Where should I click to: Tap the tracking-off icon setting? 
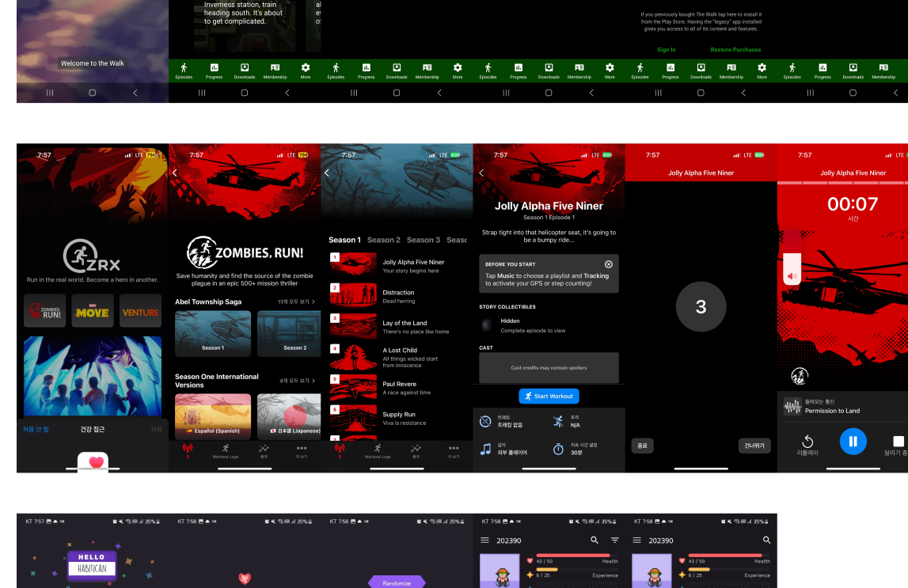(x=486, y=421)
